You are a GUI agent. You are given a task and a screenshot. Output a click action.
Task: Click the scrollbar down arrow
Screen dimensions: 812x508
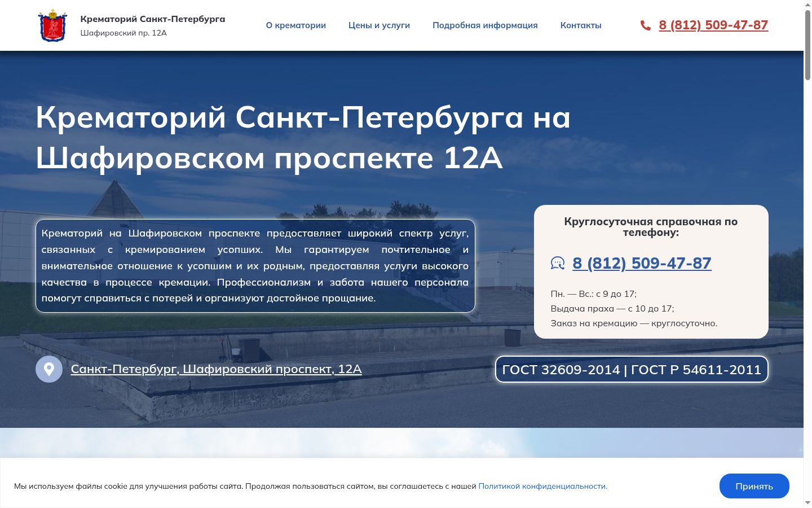pos(807,503)
